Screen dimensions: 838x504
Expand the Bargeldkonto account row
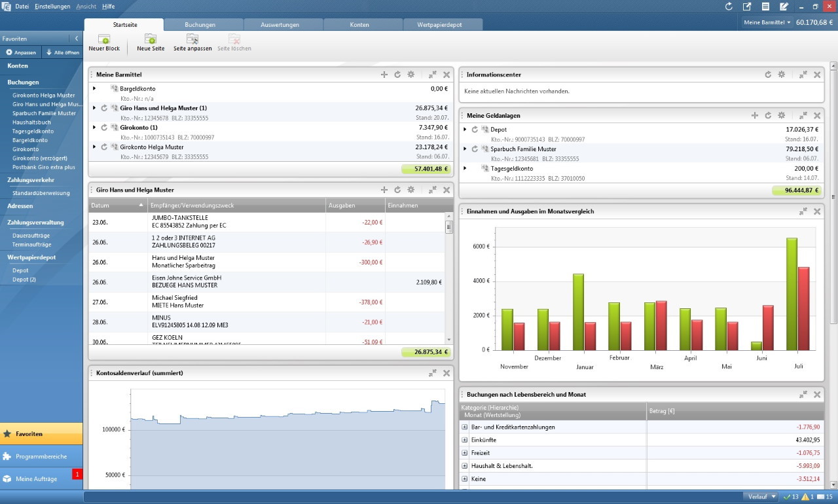coord(94,88)
